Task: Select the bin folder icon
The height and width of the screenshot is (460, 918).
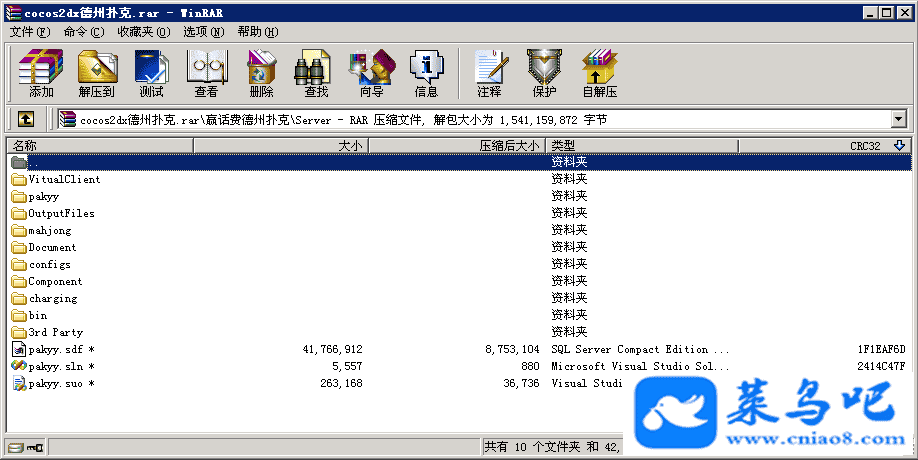Action: pyautogui.click(x=19, y=315)
